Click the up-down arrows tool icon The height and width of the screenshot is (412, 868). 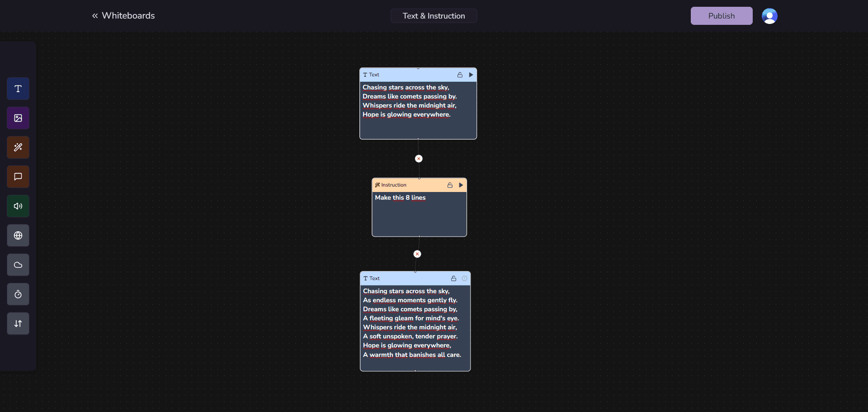[x=18, y=323]
